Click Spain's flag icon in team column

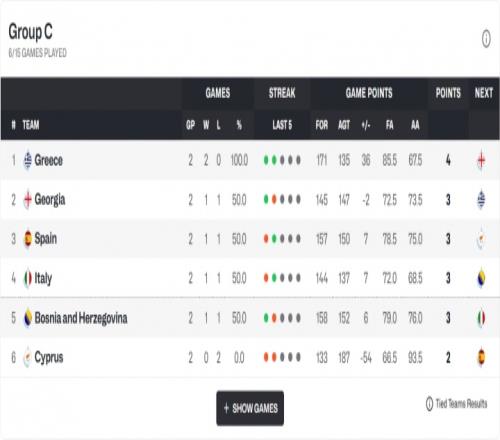pos(28,239)
